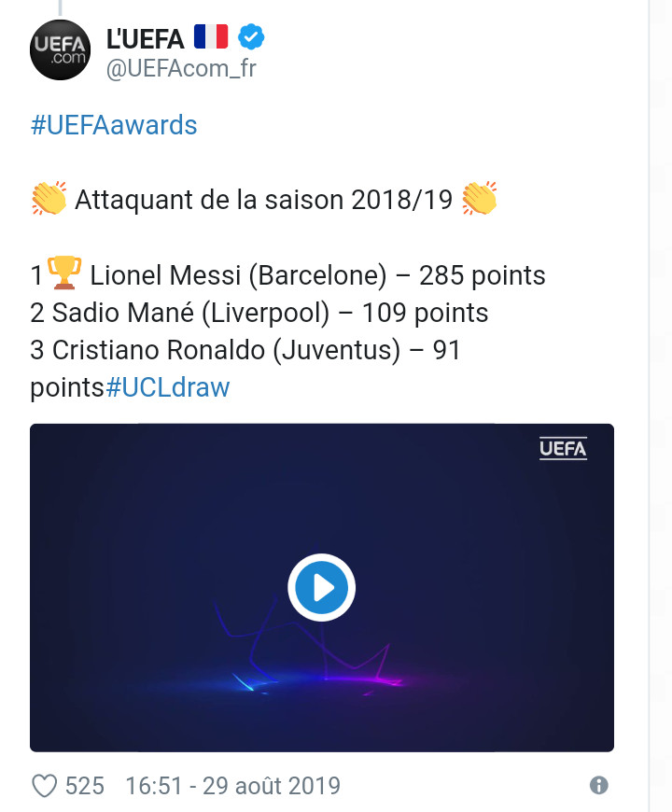The image size is (672, 812).
Task: Click the trophy emoji next to Lionel Messi
Action: pyautogui.click(x=64, y=274)
